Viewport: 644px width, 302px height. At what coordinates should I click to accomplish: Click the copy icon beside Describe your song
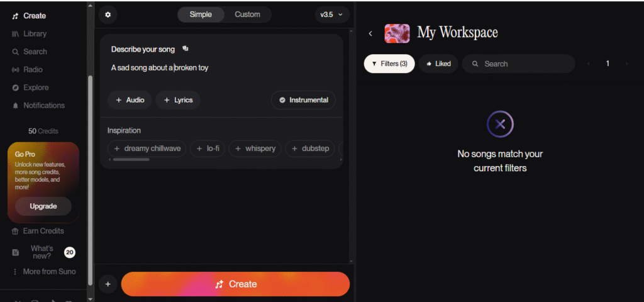pos(185,48)
